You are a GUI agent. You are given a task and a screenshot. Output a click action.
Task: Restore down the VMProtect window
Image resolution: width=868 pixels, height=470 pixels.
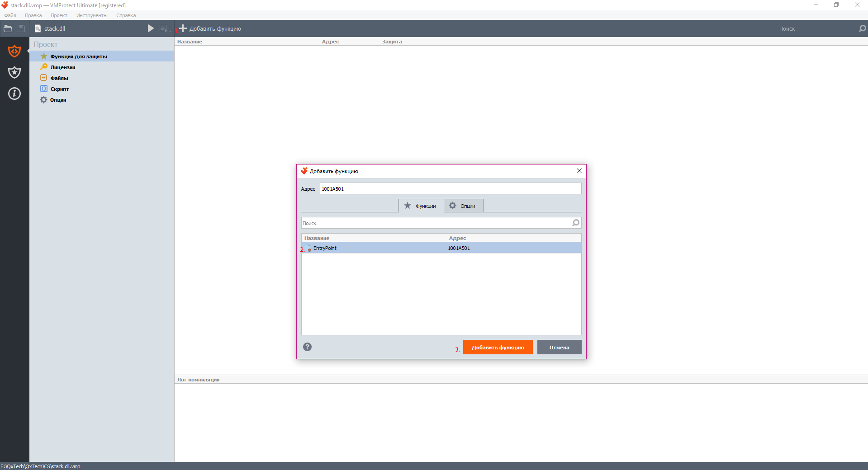(836, 5)
